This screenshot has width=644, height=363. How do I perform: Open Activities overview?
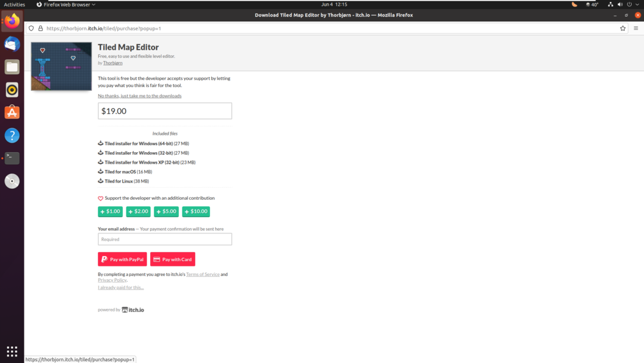[14, 5]
